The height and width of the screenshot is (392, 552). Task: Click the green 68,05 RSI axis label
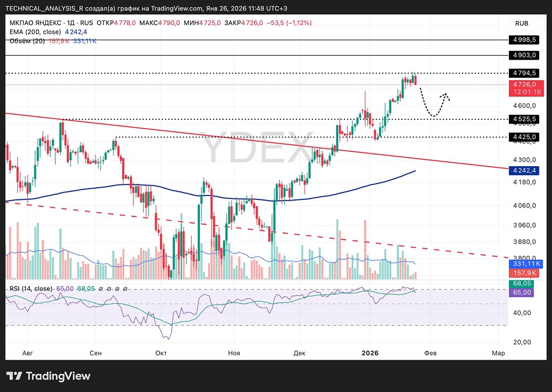(x=522, y=284)
